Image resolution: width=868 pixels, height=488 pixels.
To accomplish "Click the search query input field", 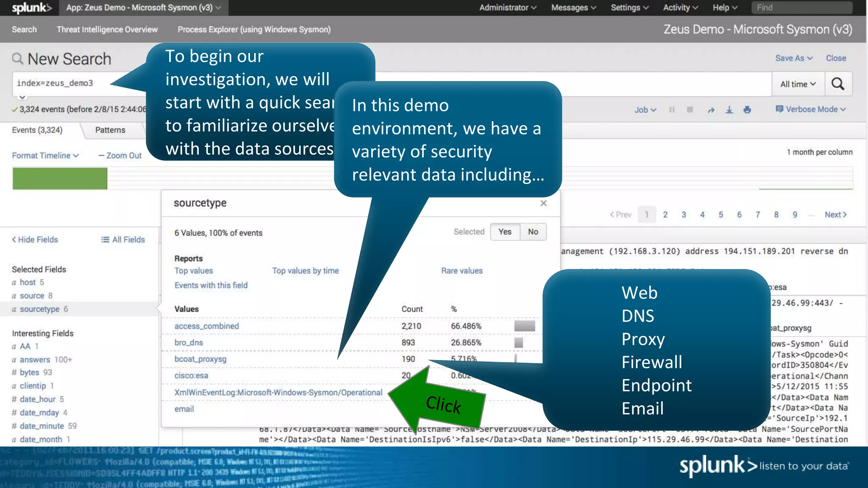I will (392, 84).
